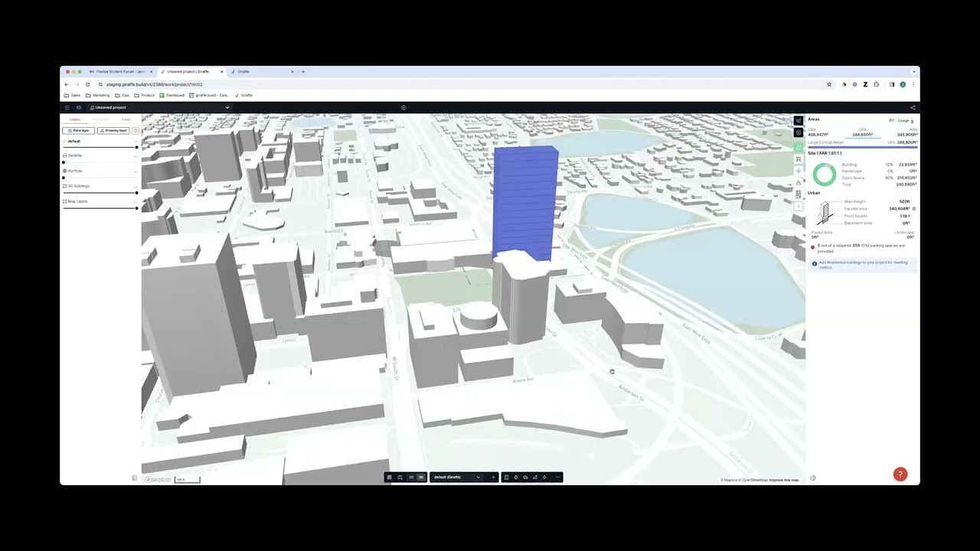Select the green highlighted icon in right strip
Image resolution: width=980 pixels, height=551 pixels.
(x=799, y=147)
